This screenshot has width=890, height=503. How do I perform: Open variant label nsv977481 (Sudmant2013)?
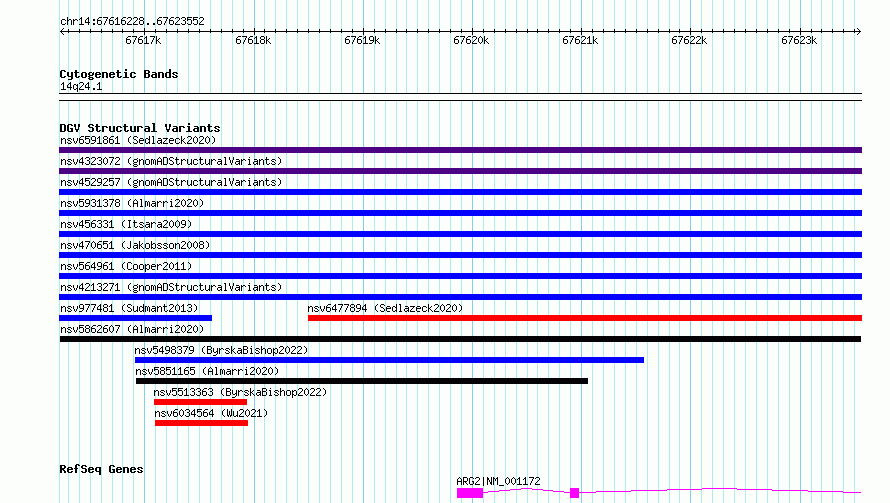129,308
